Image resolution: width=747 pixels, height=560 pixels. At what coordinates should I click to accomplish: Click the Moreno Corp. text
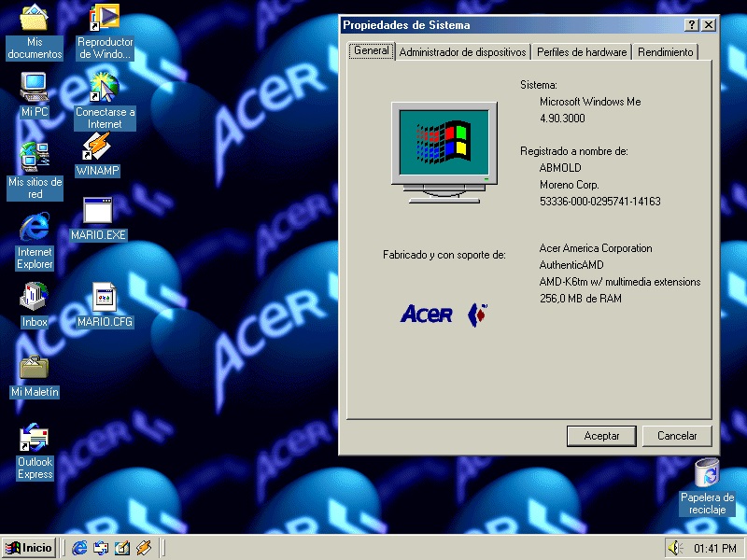569,184
